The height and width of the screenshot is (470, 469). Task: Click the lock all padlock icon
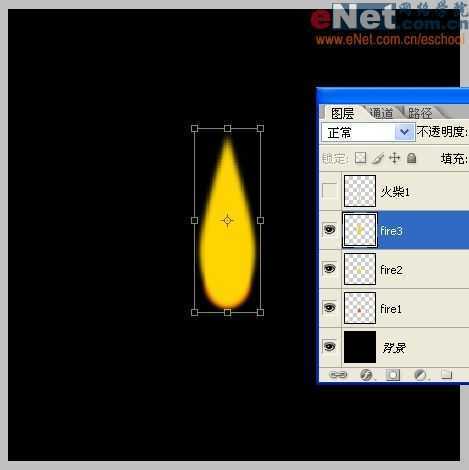[x=412, y=158]
